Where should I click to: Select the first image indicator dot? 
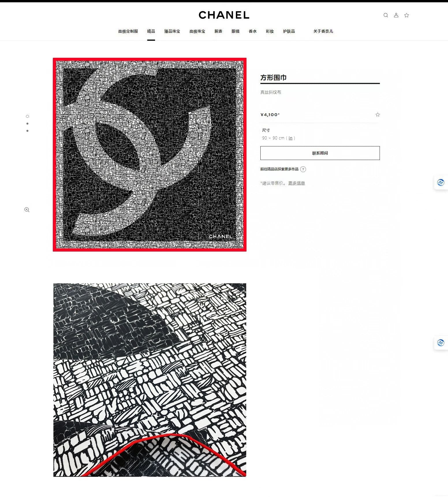click(x=27, y=116)
